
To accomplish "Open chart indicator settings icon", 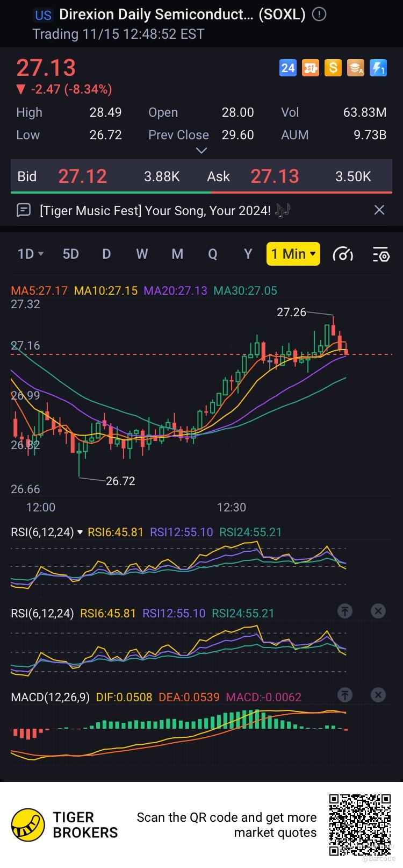I will 380,254.
